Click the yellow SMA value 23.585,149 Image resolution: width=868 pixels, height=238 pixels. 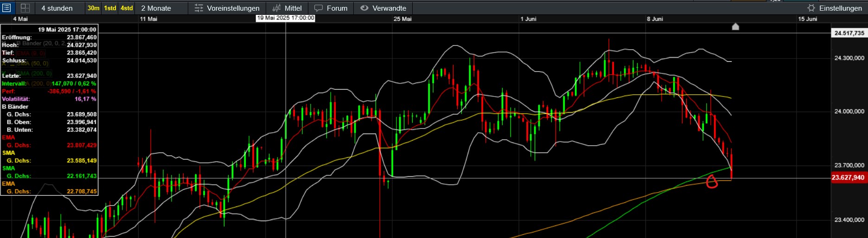(x=82, y=161)
